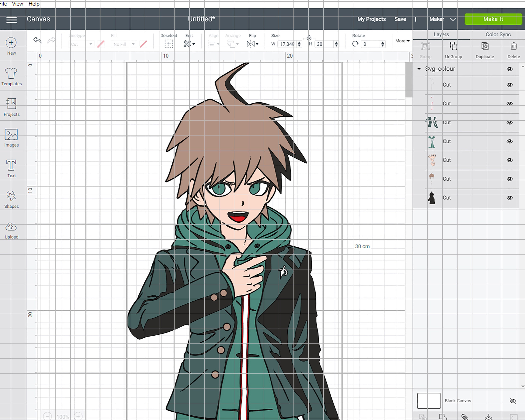Collapse the Svg_colour layer group
The height and width of the screenshot is (420, 525).
419,69
